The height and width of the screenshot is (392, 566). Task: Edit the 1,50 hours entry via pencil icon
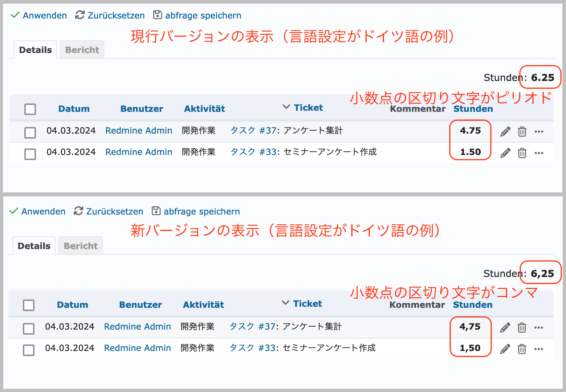(505, 349)
